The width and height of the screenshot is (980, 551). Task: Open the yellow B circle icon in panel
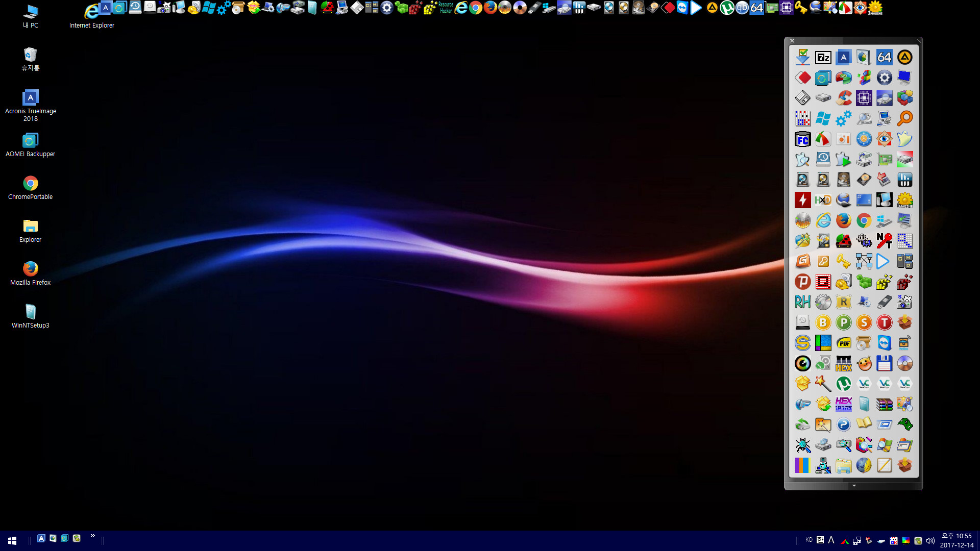point(823,322)
